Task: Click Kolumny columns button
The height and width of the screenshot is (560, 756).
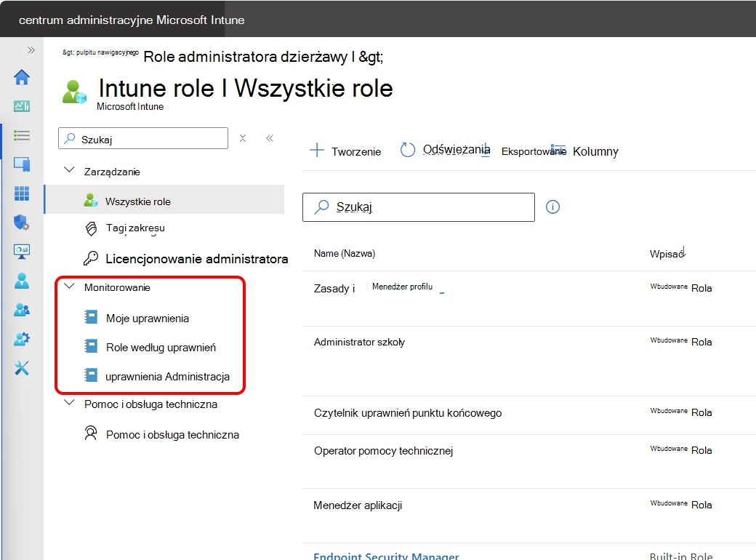Action: (x=595, y=151)
